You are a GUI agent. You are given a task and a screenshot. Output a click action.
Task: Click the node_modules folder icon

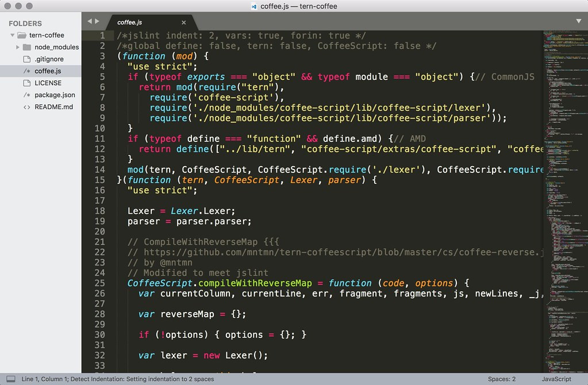26,47
